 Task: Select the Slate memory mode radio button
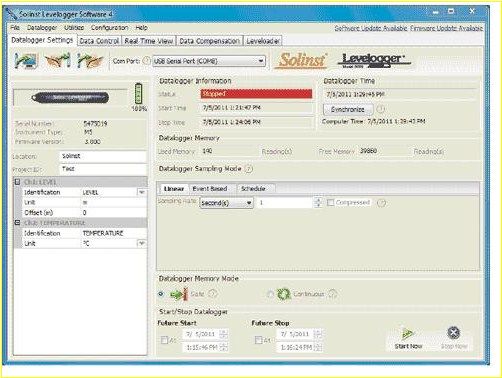161,294
